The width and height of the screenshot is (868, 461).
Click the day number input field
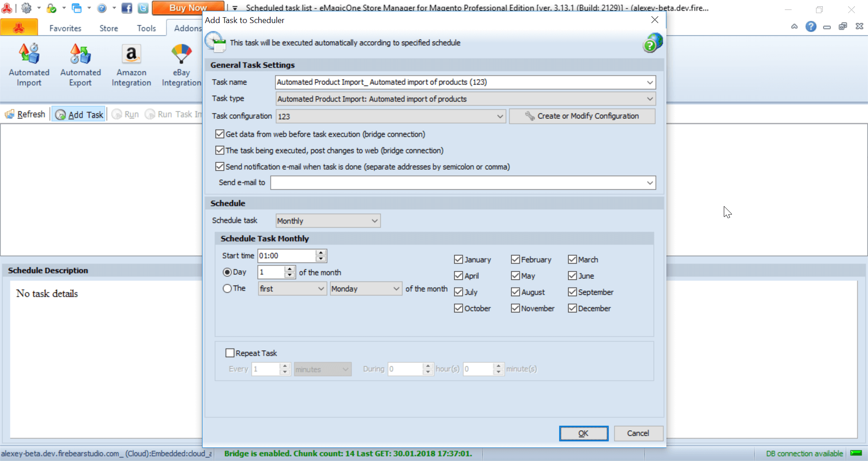[x=271, y=272]
